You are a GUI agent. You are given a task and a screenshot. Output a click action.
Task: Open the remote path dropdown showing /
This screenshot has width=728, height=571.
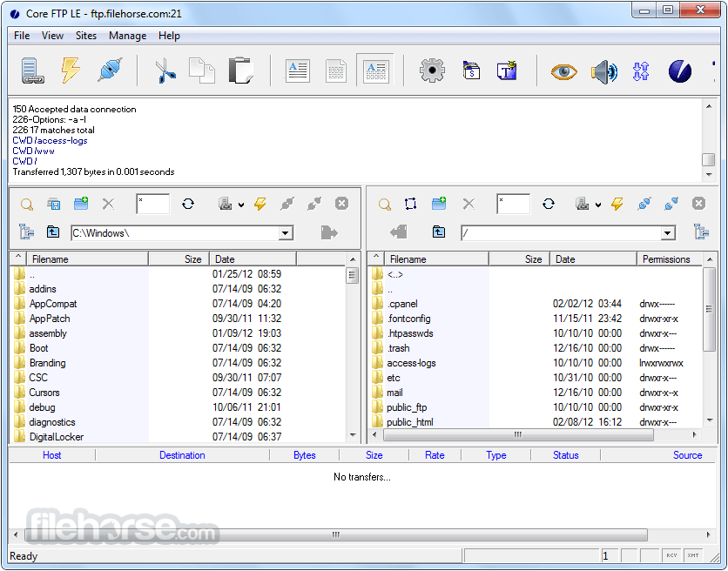point(668,233)
